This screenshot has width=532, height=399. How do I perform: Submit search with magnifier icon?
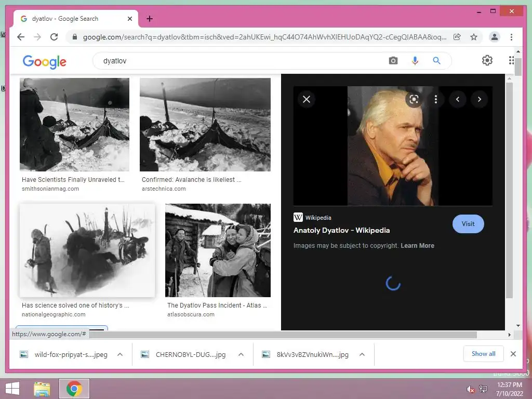coord(436,61)
